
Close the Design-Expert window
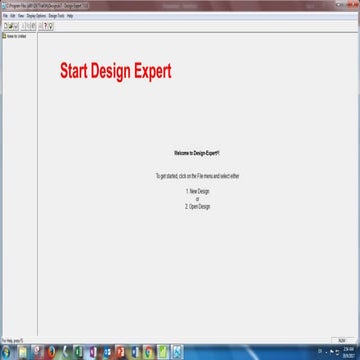point(352,5)
